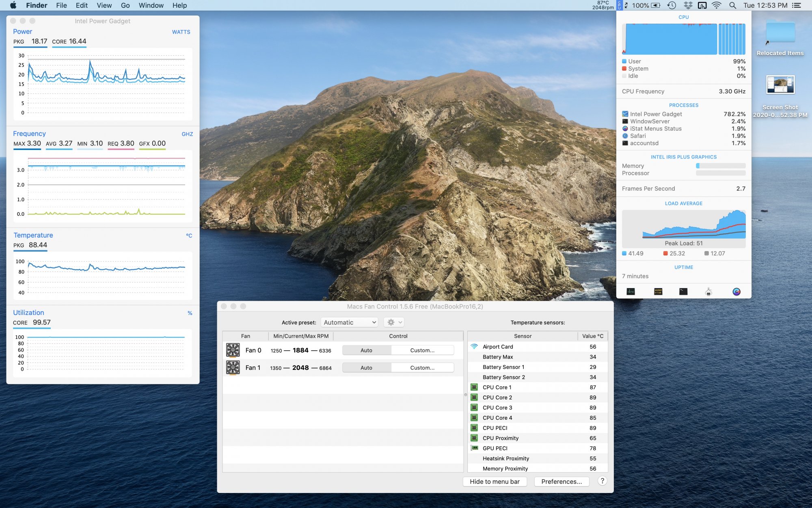Set Fan 0 control to Auto
The height and width of the screenshot is (508, 812).
point(366,350)
